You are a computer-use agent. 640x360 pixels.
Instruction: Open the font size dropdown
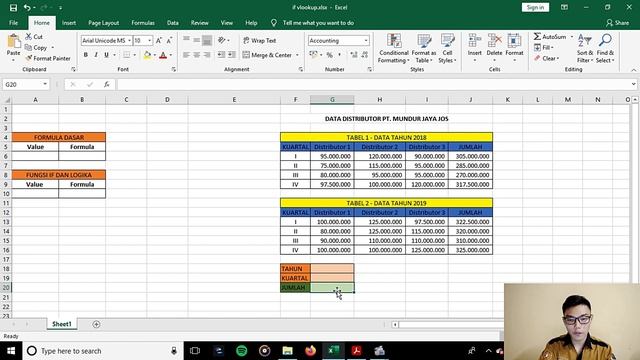(149, 41)
